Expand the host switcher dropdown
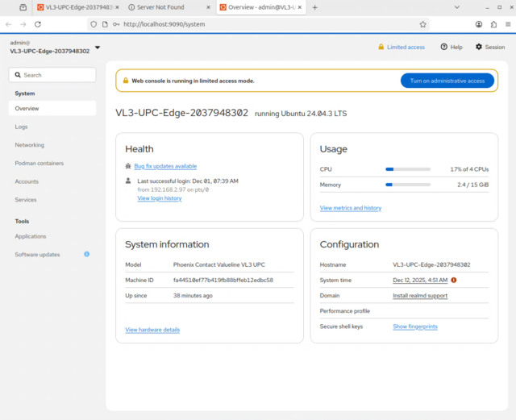 coord(98,47)
